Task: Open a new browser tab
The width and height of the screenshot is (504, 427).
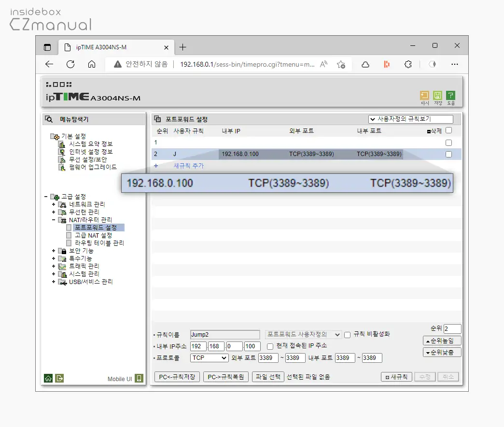Action: click(x=182, y=47)
